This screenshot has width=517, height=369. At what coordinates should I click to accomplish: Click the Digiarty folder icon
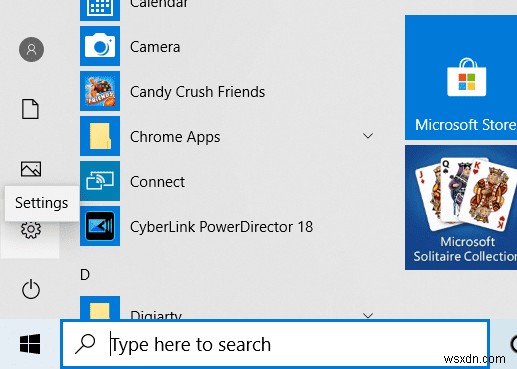(x=100, y=307)
